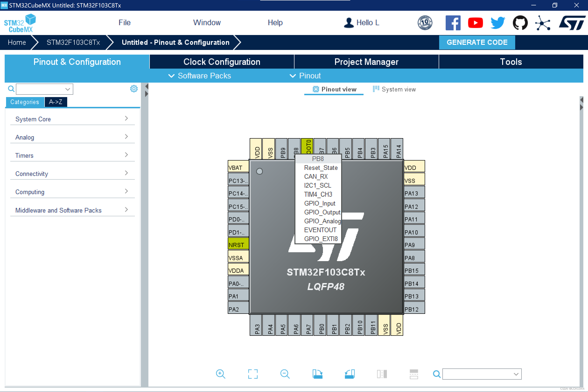This screenshot has height=392, width=588.
Task: Collapse right side panel left arrow
Action: (581, 100)
